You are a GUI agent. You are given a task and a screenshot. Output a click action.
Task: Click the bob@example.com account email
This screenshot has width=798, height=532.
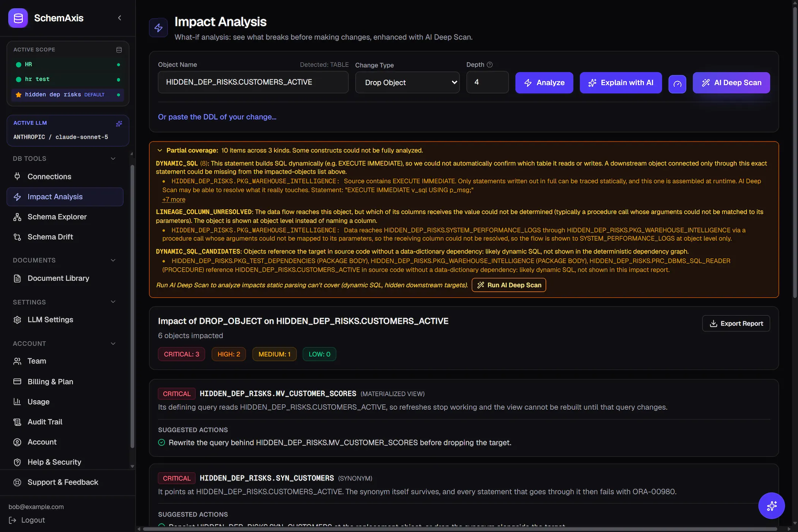coord(36,507)
